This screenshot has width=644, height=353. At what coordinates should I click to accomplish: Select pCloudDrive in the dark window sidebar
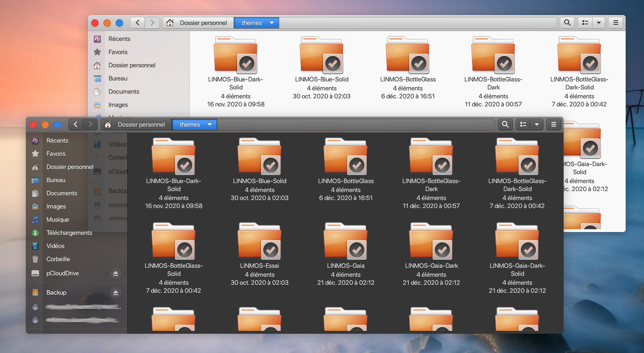(76, 273)
